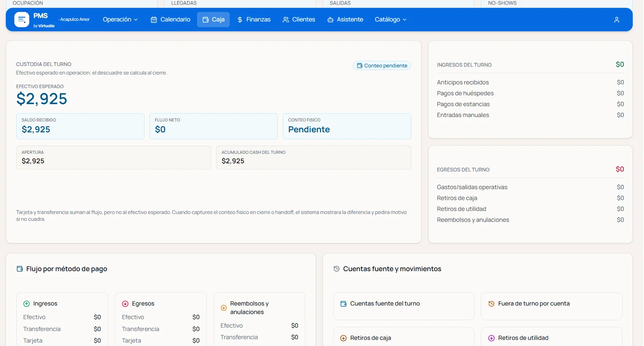
Task: Click the Pagos de estancias row
Action: [x=530, y=104]
